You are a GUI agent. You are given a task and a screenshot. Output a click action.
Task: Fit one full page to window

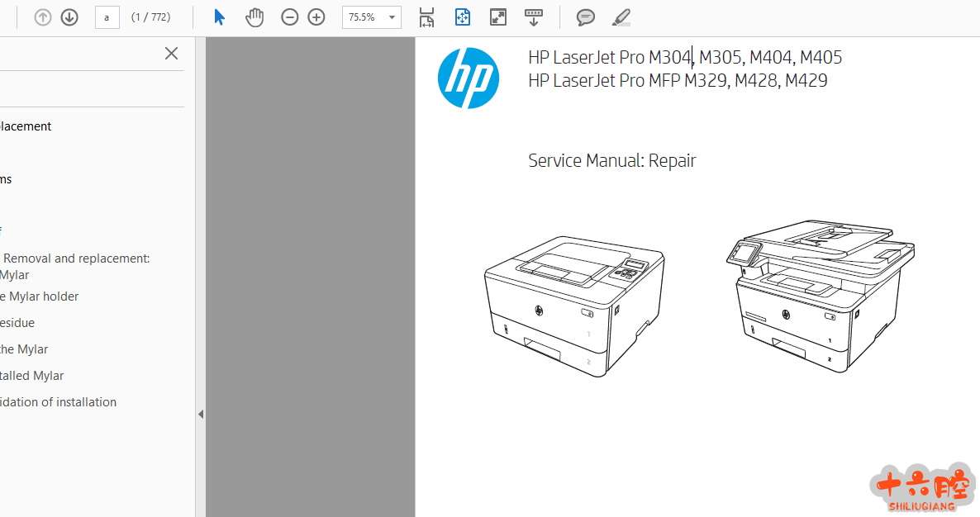[x=462, y=17]
